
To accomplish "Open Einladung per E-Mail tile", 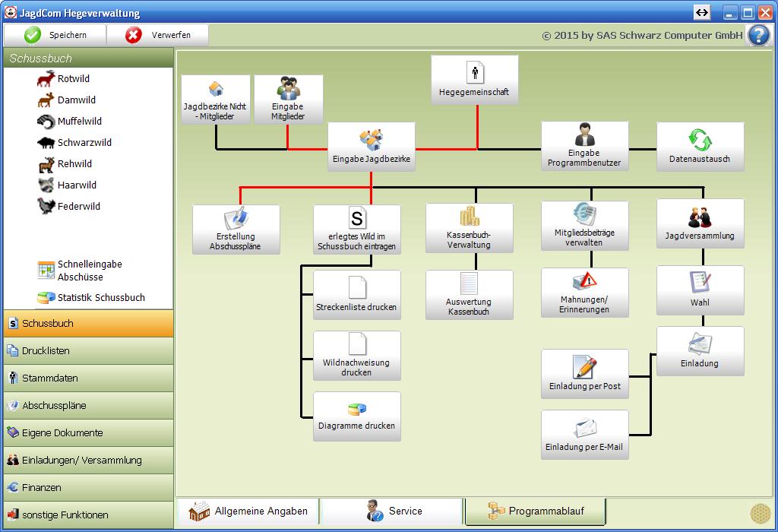I will pyautogui.click(x=584, y=435).
